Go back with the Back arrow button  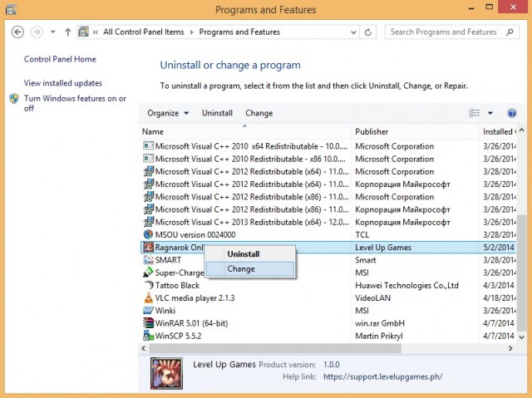[17, 32]
